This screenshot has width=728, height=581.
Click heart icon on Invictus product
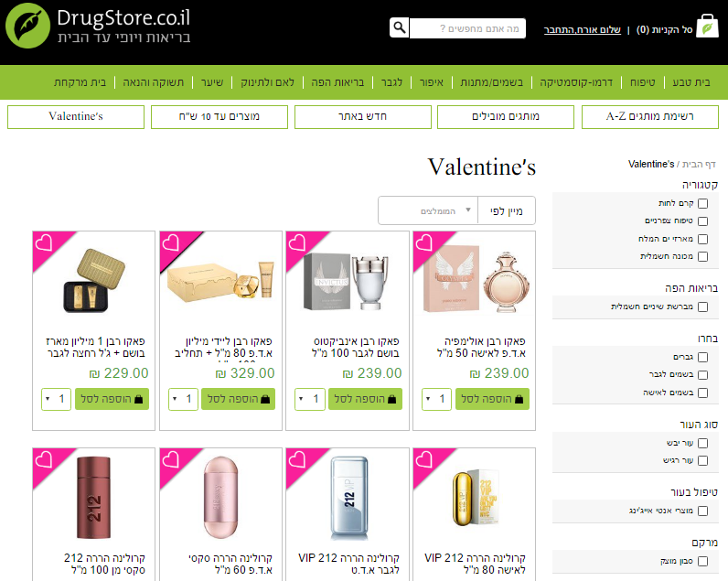click(297, 242)
